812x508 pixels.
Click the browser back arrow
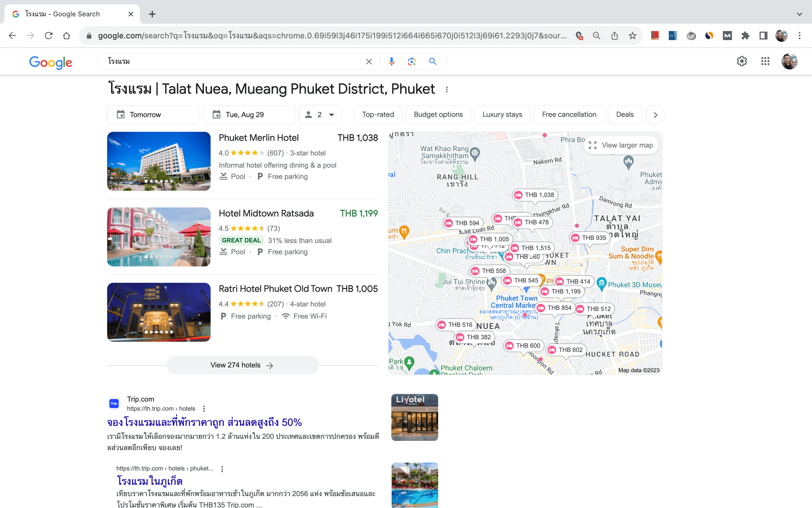coord(12,36)
